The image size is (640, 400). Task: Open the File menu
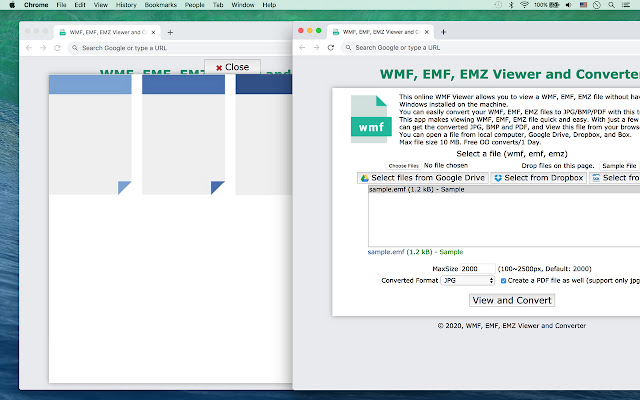click(x=61, y=5)
